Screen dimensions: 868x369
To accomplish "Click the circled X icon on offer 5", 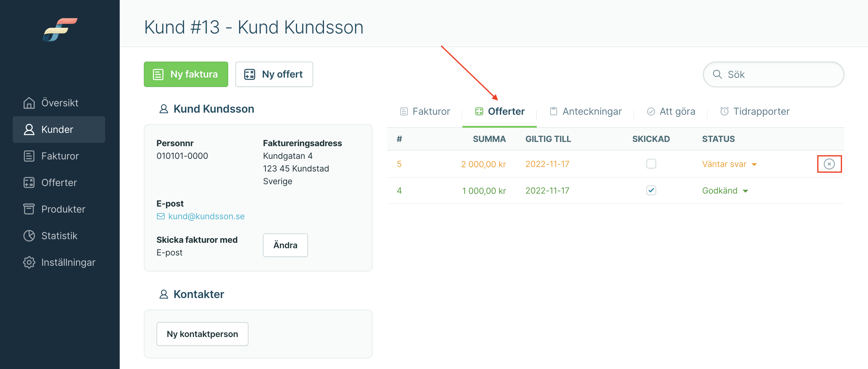I will click(x=829, y=164).
